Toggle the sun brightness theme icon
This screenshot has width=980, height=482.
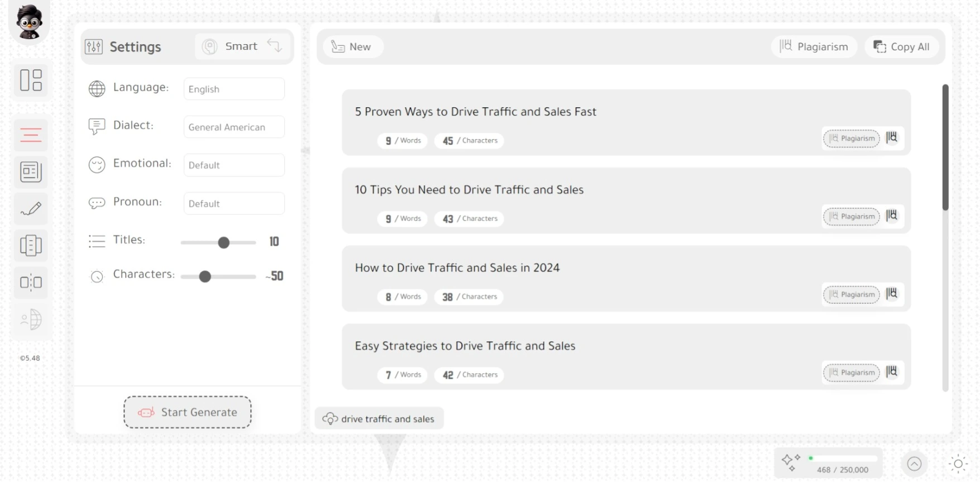point(958,464)
